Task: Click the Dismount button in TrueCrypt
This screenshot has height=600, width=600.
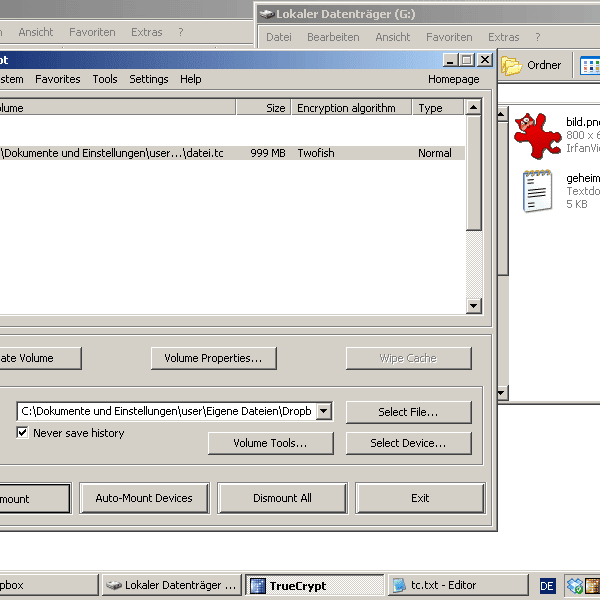Action: tap(35, 499)
